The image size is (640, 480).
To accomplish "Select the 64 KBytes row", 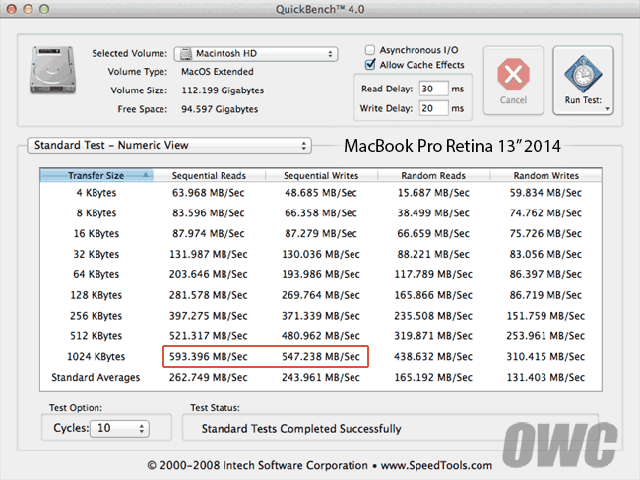I will click(321, 274).
